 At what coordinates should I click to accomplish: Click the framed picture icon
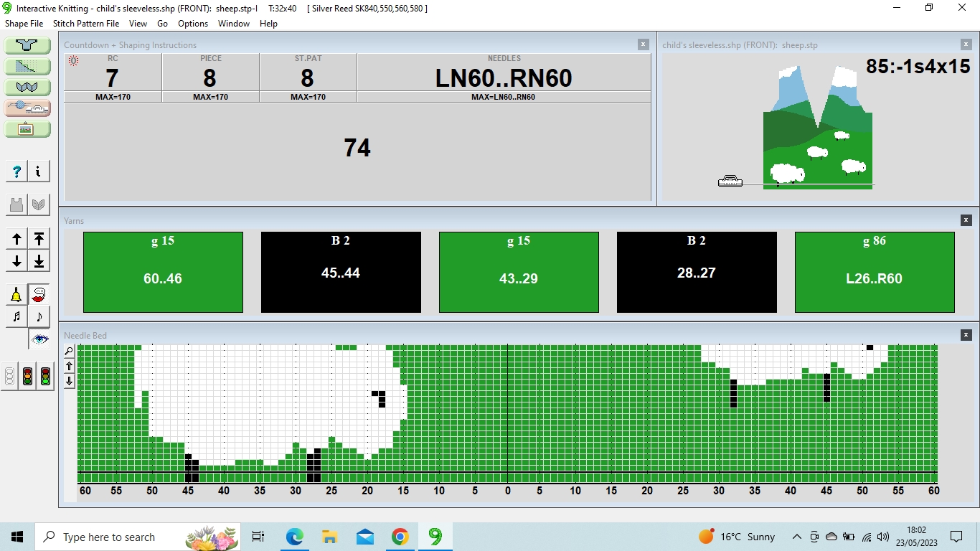click(x=27, y=129)
